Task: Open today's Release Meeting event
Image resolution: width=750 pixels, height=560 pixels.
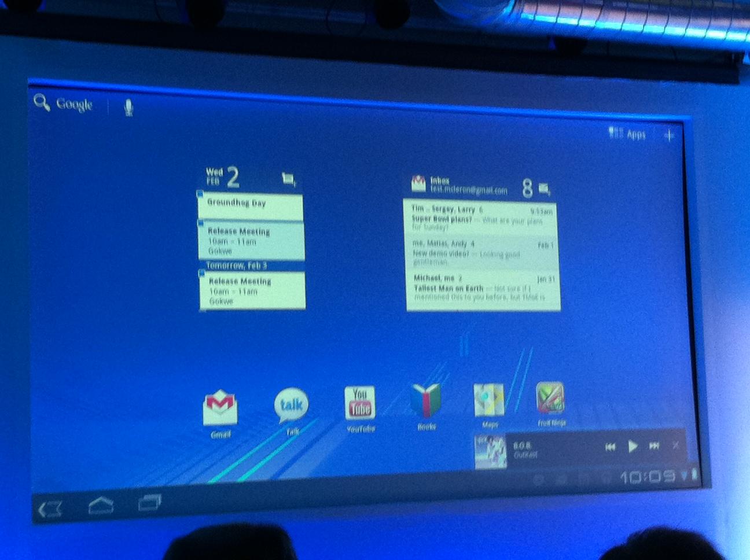Action: [251, 241]
